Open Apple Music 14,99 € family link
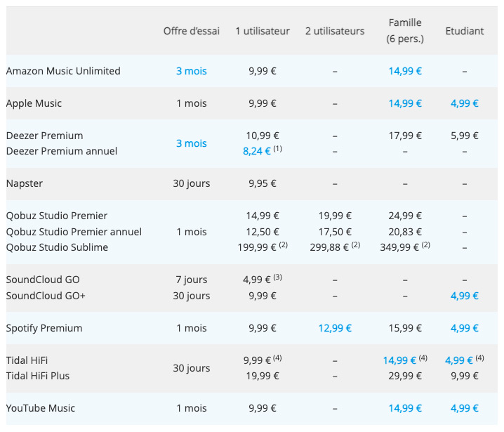This screenshot has height=432, width=504. coord(405,103)
